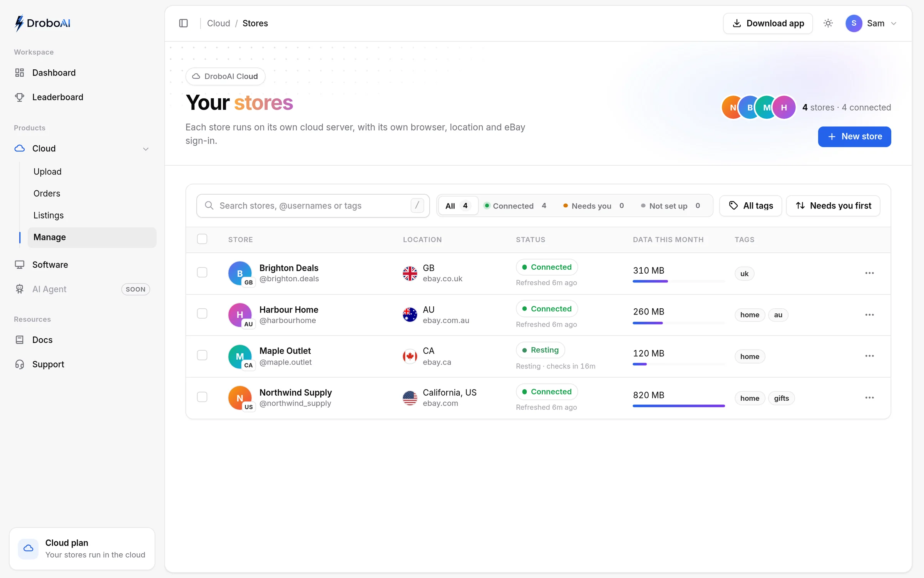Click the Harbour Home H avatar
The image size is (924, 578).
240,315
